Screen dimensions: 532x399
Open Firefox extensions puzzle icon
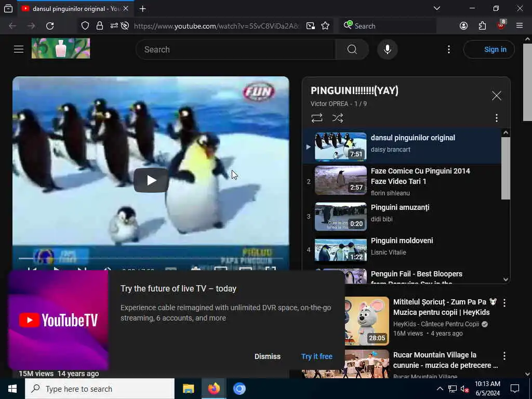[482, 26]
